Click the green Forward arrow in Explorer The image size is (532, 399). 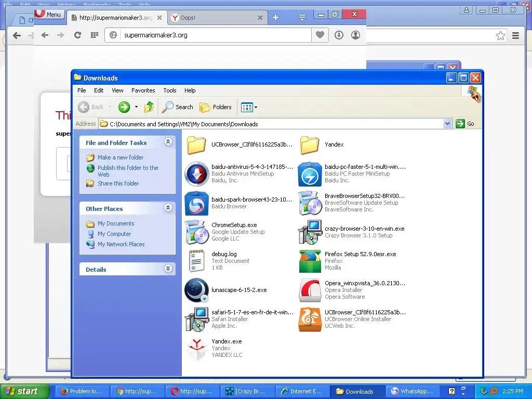click(x=124, y=107)
